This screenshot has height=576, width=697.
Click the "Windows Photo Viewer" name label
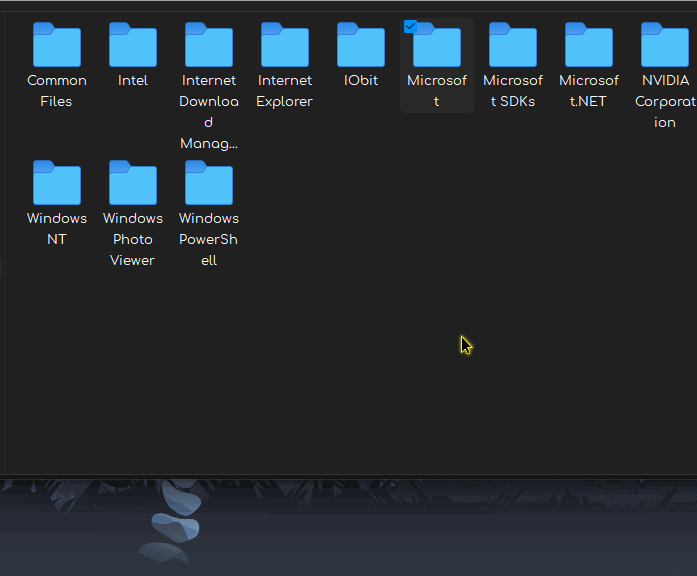133,239
